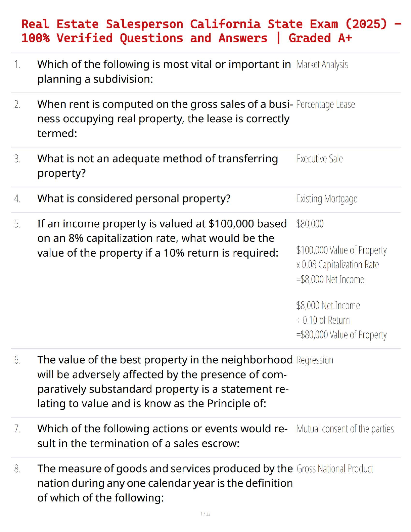Click the "=$80,000 Value of Property" line
This screenshot has width=411, height=532.
(341, 335)
